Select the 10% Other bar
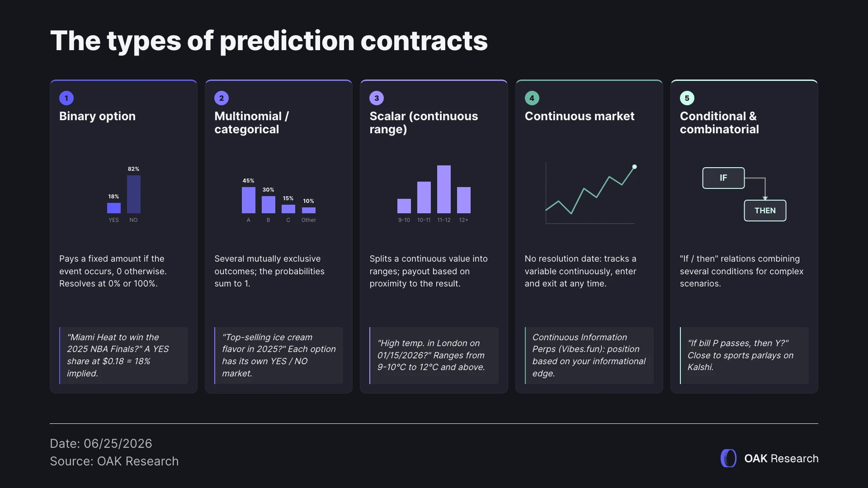Viewport: 868px width, 488px height. tap(308, 210)
